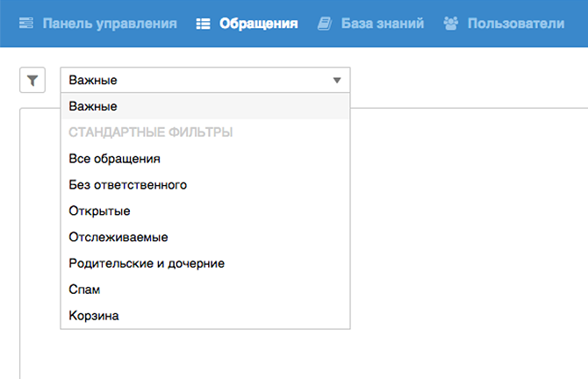Click the СТАНДАРТНЫЕ ФИЛЬТРЫ group header
Screen dimensions: 588x379
click(151, 132)
